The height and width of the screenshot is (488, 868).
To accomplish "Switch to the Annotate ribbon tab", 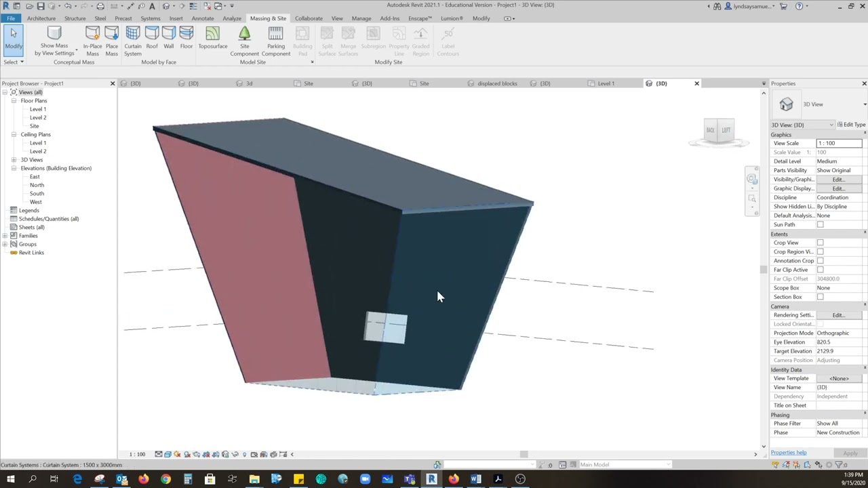I will pyautogui.click(x=203, y=18).
